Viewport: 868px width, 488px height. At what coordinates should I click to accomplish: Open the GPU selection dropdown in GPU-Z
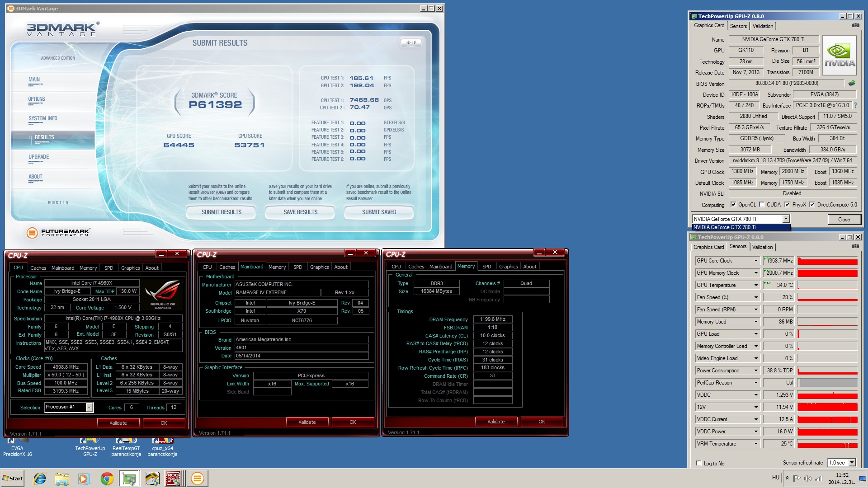pyautogui.click(x=786, y=219)
